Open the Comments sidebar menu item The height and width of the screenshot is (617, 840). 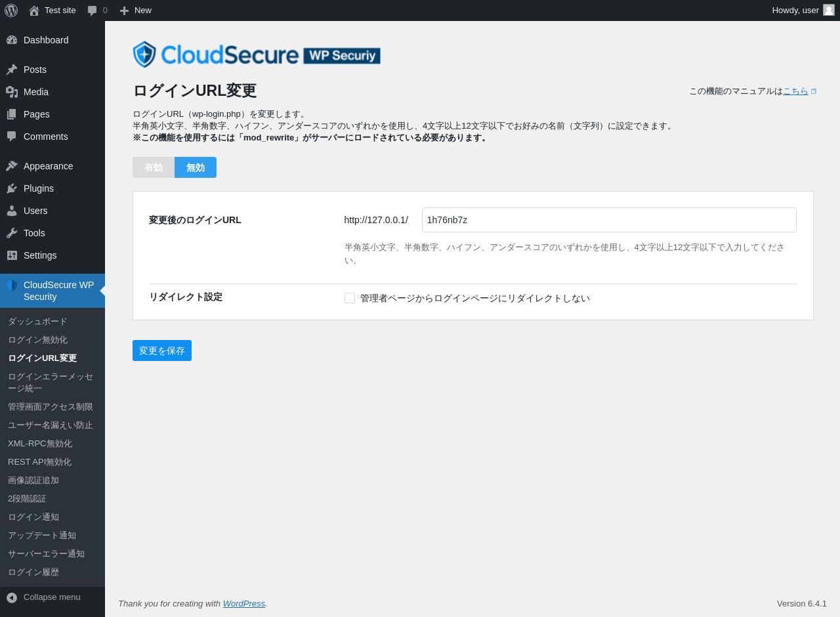click(x=52, y=137)
